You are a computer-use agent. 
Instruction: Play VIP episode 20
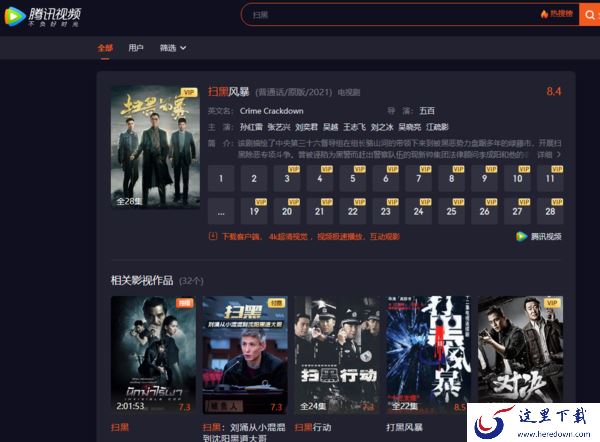pyautogui.click(x=287, y=211)
